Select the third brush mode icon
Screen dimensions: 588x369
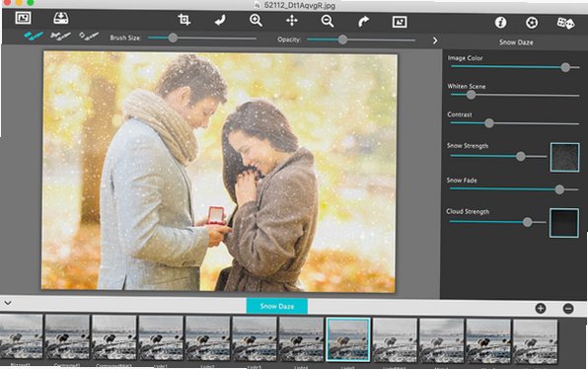coord(89,36)
